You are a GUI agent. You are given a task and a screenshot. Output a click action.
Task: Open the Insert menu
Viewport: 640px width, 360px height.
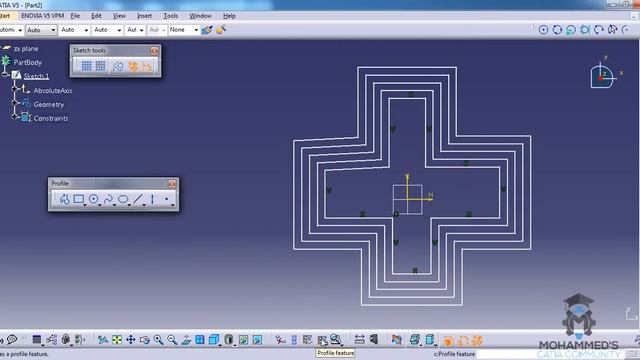(x=144, y=16)
